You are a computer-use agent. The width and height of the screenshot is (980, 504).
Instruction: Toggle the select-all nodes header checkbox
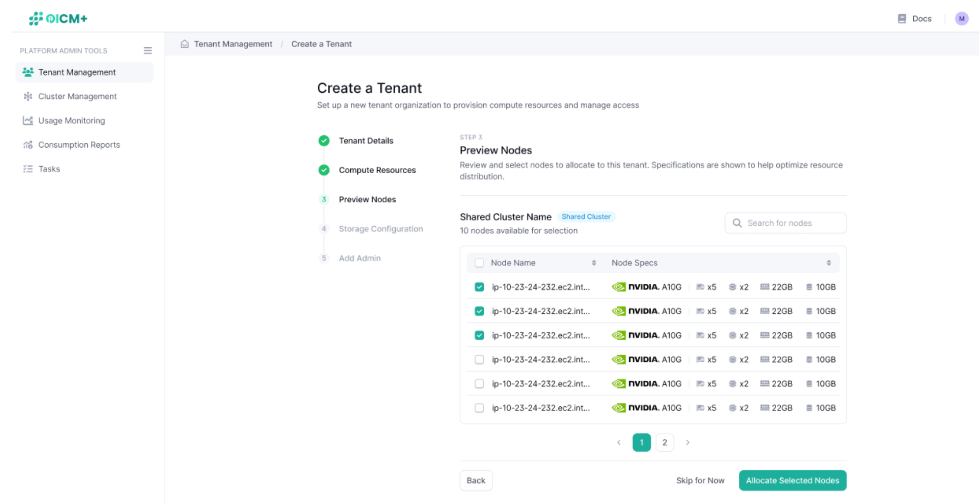[479, 263]
